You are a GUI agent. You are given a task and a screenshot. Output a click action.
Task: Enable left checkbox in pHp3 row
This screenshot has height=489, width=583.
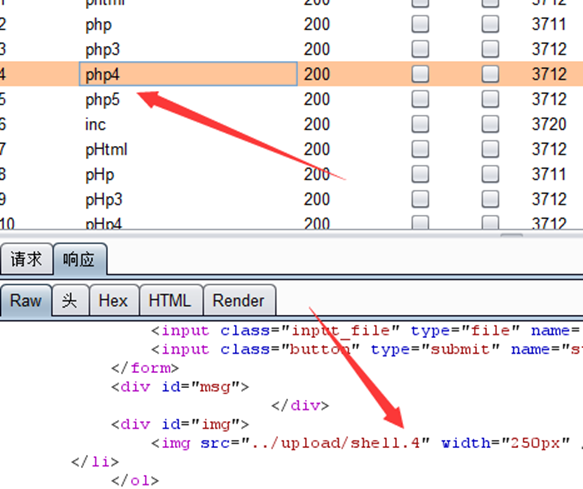420,199
